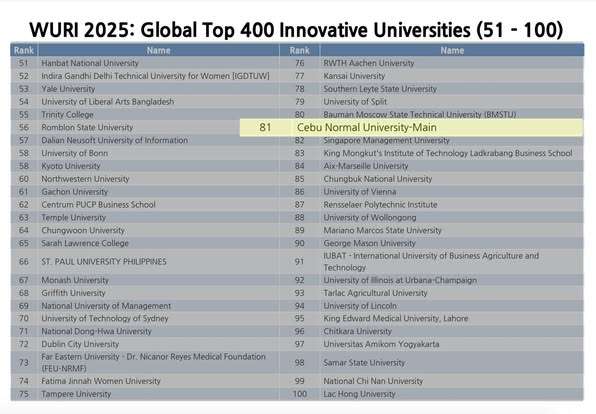Click 'Trinity College' entry

tap(67, 114)
